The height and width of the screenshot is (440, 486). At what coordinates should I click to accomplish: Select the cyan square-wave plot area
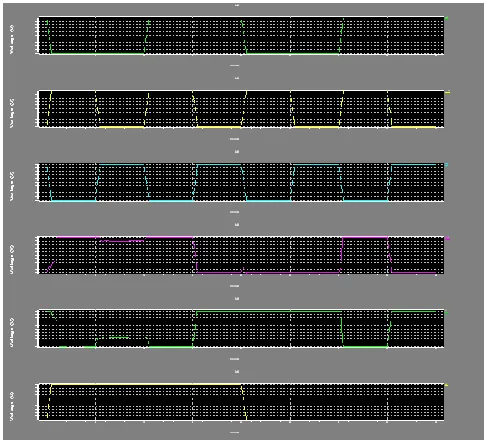pos(241,182)
